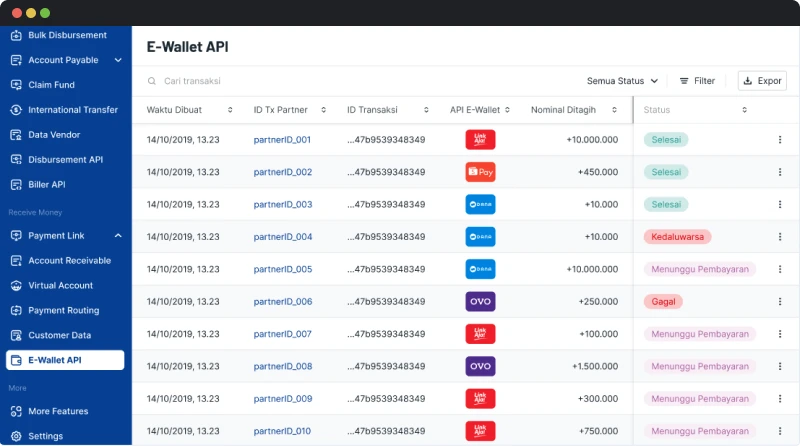Screen dimensions: 800x446
Task: Click ShopeePay logo in partnerID_002 row
Action: [480, 172]
